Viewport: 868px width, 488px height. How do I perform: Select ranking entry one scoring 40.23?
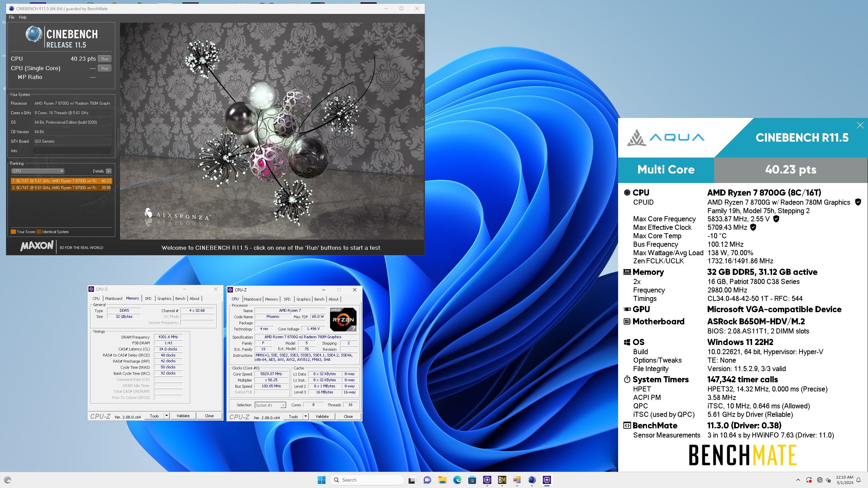tap(61, 181)
